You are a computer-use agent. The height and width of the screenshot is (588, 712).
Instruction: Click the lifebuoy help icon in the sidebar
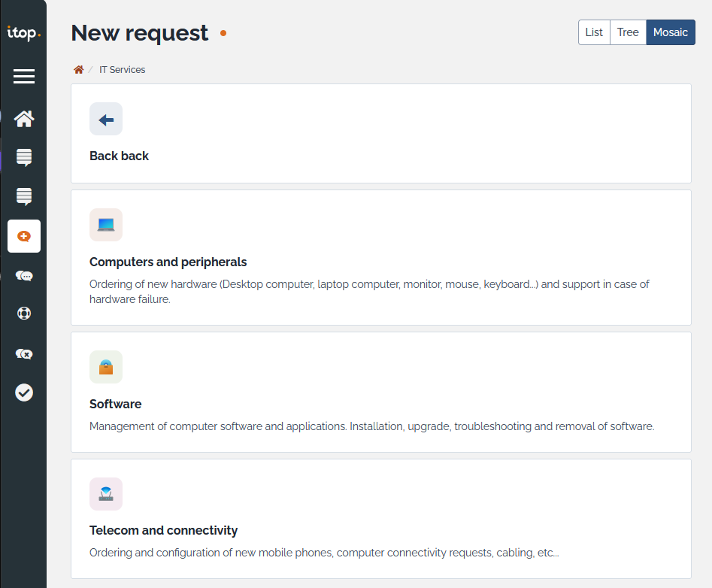[x=24, y=314]
